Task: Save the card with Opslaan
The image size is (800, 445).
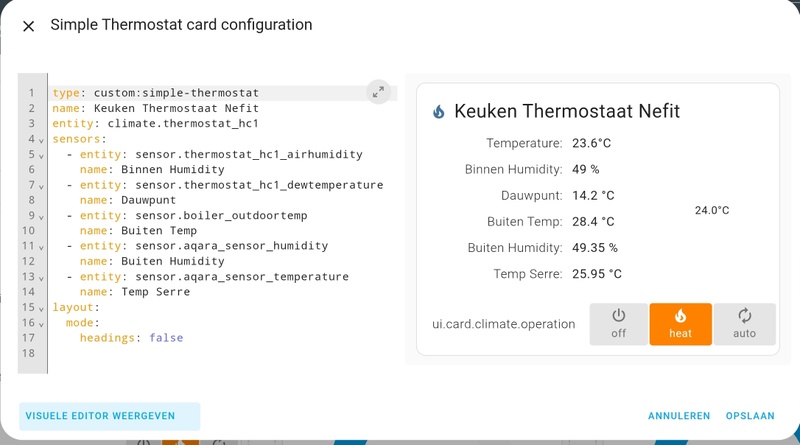Action: coord(750,416)
